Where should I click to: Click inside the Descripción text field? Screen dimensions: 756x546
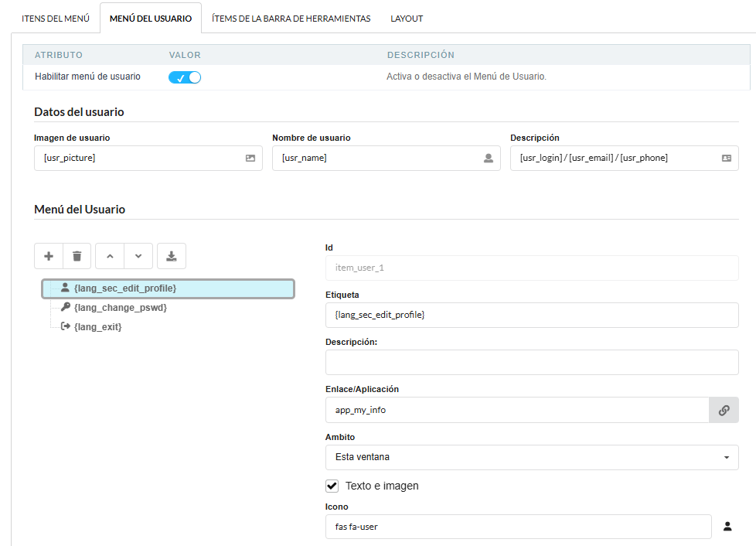532,362
